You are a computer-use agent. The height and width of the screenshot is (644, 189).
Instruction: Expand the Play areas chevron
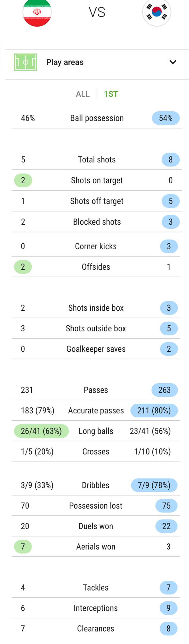[x=173, y=62]
